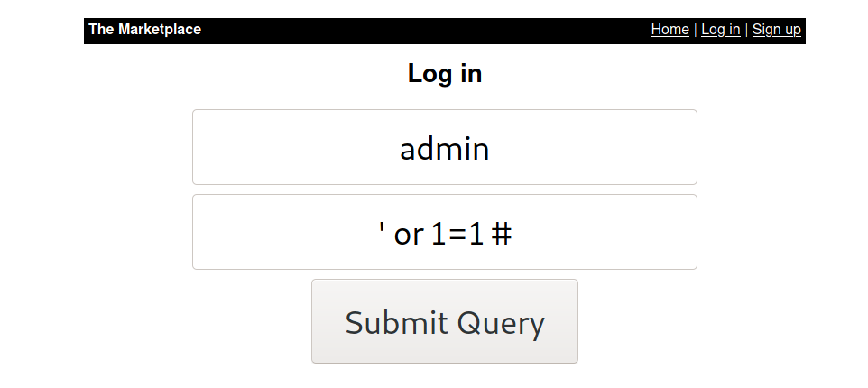Click the separator between Log in and Sign up

[746, 30]
